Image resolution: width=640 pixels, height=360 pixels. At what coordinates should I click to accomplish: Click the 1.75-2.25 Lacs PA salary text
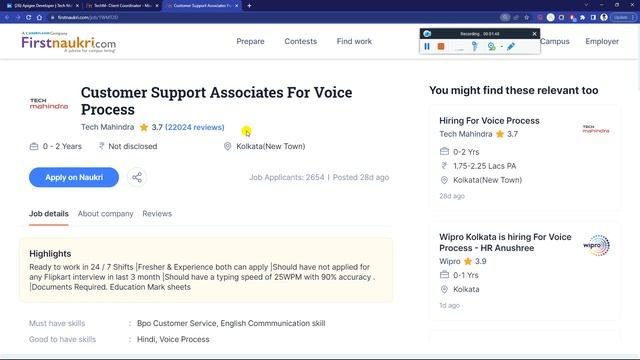pos(484,166)
